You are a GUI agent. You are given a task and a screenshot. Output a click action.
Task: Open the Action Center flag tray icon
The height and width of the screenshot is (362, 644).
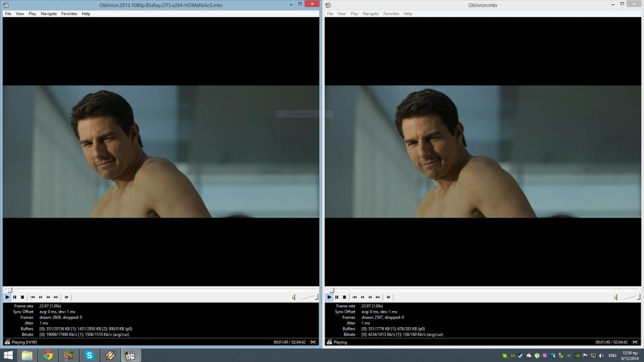pos(585,356)
